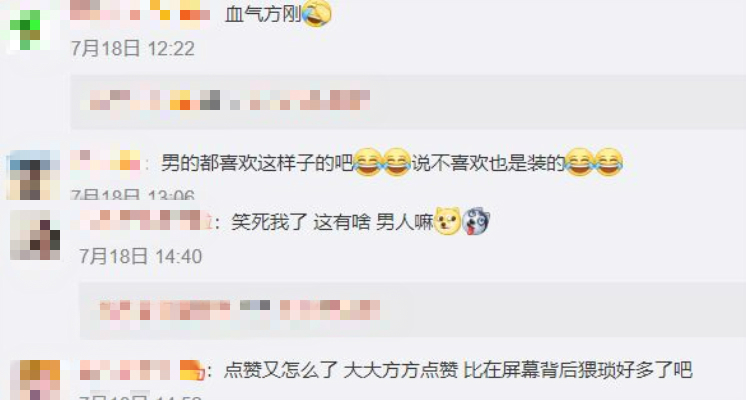Open the 7月18日 12:22 timestamp
746x400 pixels.
133,49
